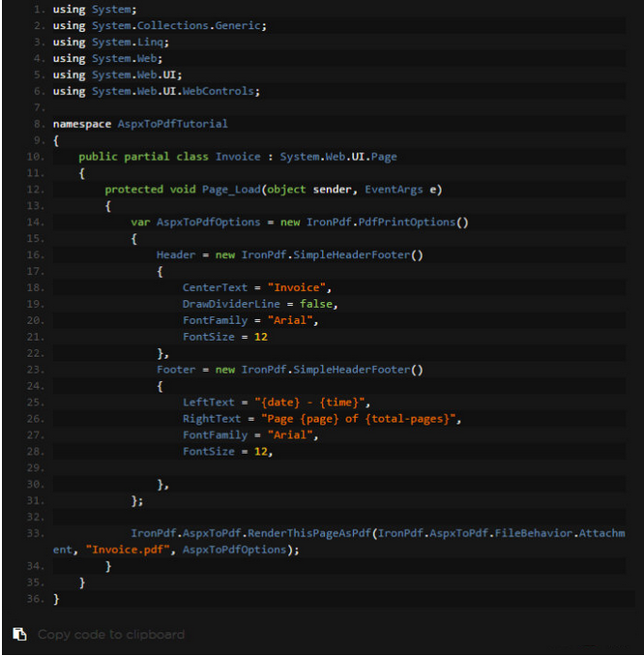Click the 'Copy code to clipboard' text
This screenshot has width=644, height=656.
(x=110, y=635)
